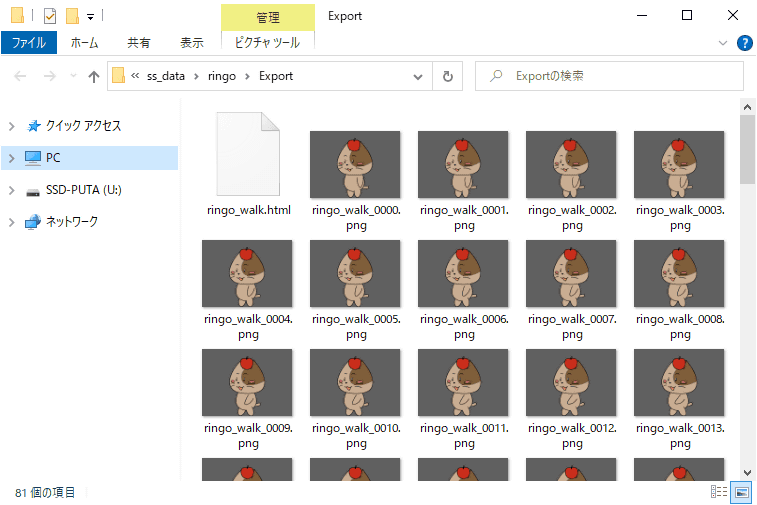757x505 pixels.
Task: Expand the ribbon with the chevron
Action: [723, 43]
